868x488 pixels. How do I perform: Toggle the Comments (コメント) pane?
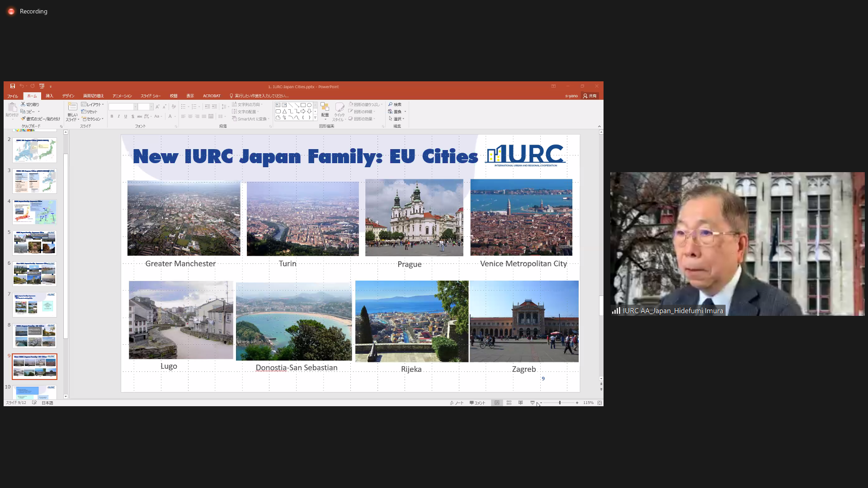tap(477, 403)
